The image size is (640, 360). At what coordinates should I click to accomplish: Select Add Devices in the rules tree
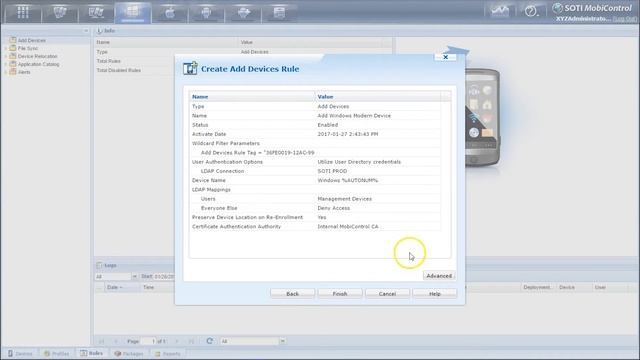click(x=32, y=40)
